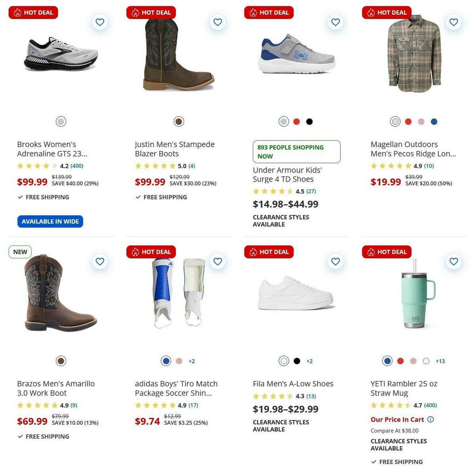476x468 pixels.
Task: Add Brooks Women's Adrenaline GTS to favorites
Action: [100, 22]
